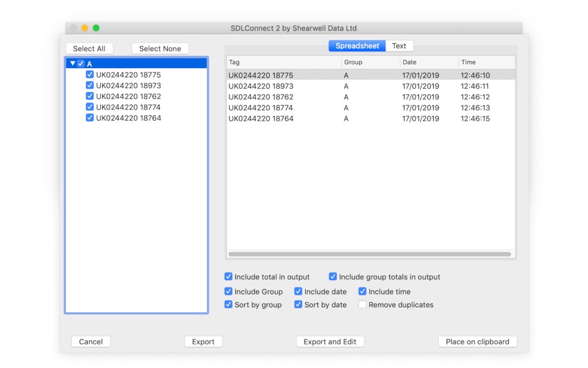588x368 pixels.
Task: Disable the Include time option
Action: click(362, 291)
